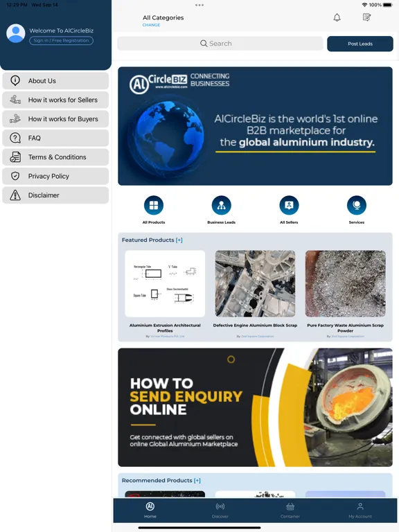Open How it works for Buyers
Screen dimensions: 399x532
[55, 118]
